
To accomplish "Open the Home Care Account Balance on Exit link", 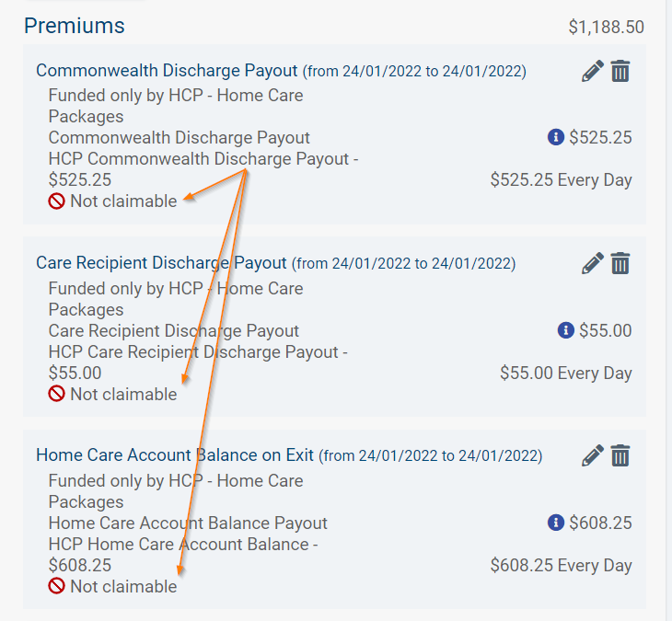I will coord(175,455).
